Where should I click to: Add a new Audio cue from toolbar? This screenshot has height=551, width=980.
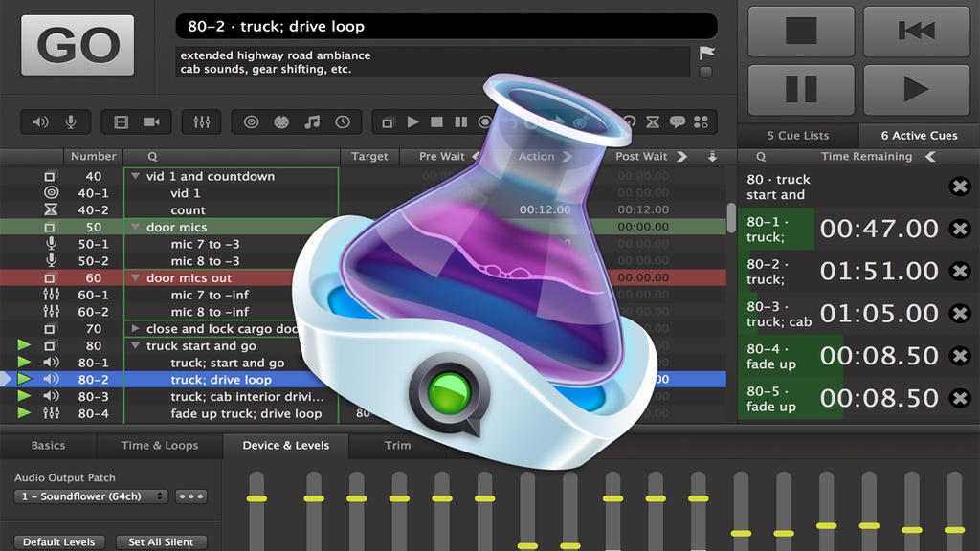click(40, 122)
